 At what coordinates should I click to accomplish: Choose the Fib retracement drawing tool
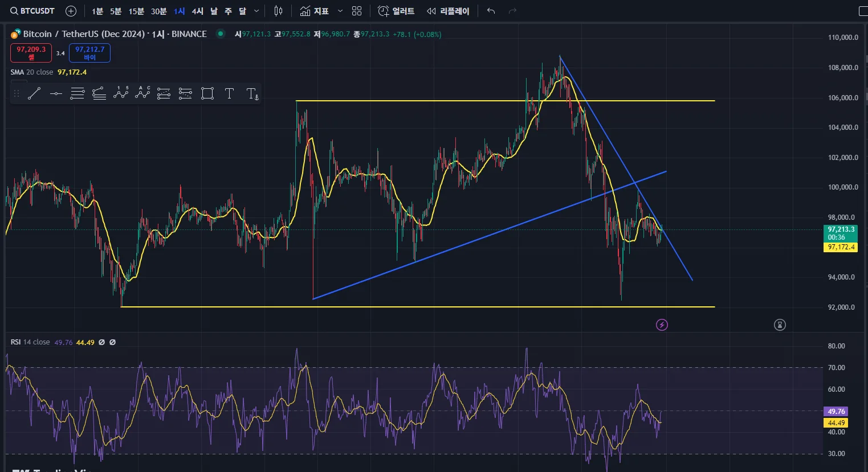click(164, 93)
